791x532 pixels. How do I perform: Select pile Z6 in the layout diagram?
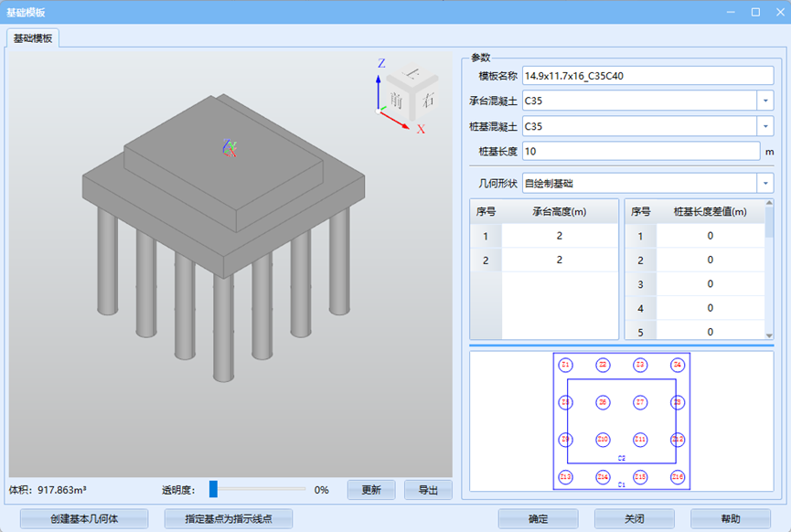[x=603, y=402]
